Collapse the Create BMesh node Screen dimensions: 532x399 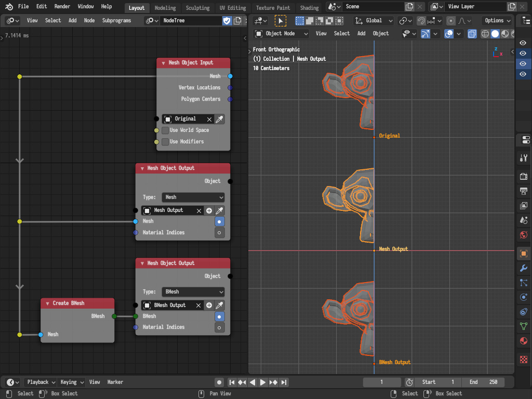point(48,303)
